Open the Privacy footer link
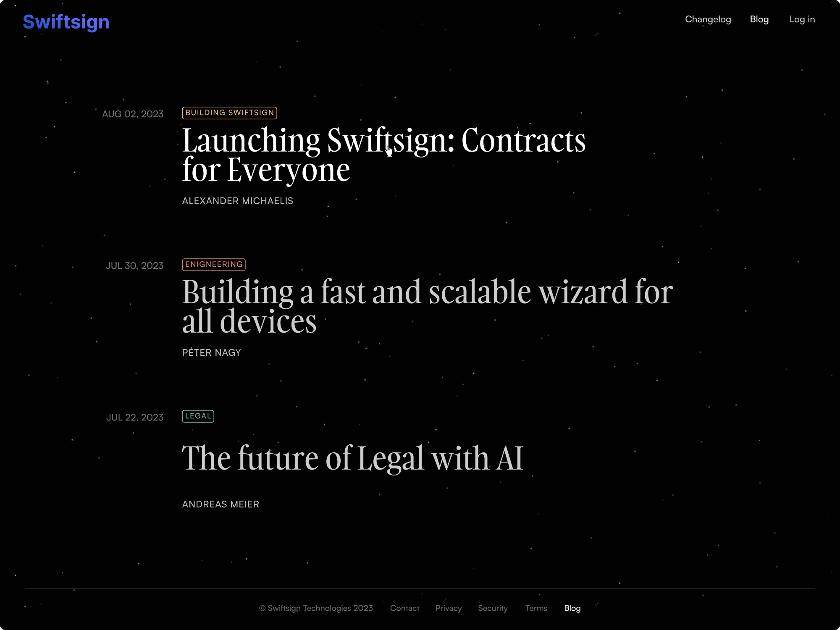840x630 pixels. pyautogui.click(x=449, y=607)
